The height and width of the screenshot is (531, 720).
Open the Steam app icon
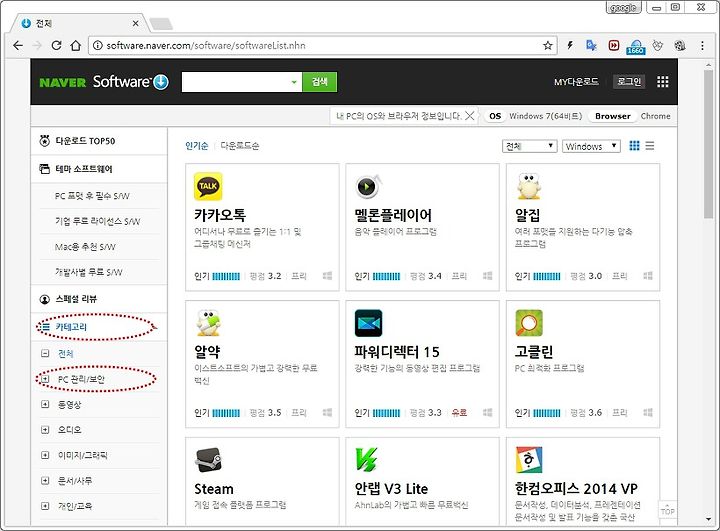coord(208,460)
